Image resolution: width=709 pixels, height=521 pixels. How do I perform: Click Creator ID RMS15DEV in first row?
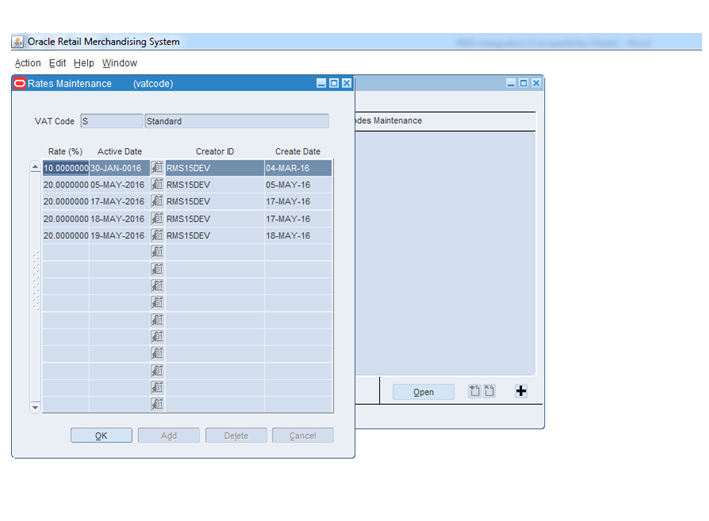coord(215,168)
